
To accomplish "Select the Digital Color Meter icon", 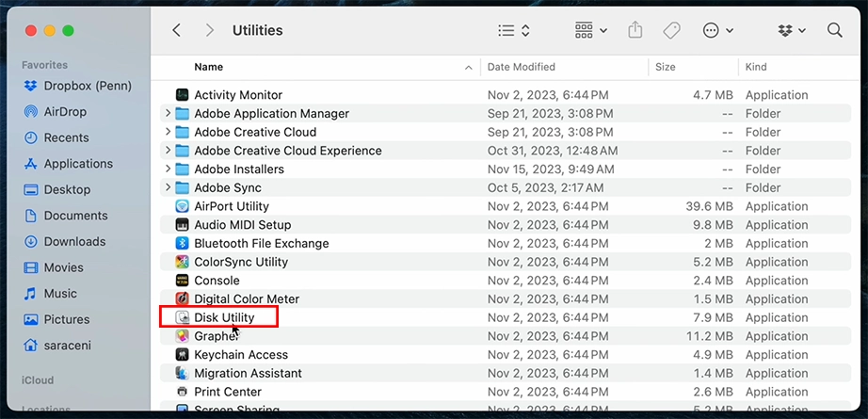I will coord(182,298).
